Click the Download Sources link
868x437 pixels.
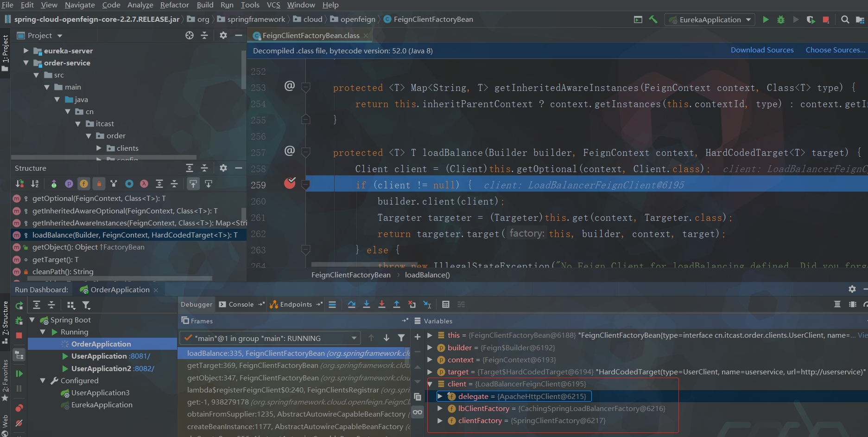click(762, 50)
